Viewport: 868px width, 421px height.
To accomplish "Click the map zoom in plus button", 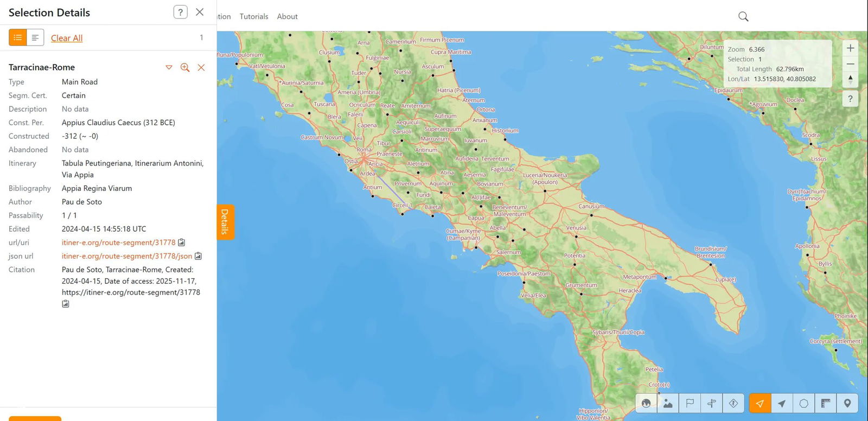I will 850,48.
